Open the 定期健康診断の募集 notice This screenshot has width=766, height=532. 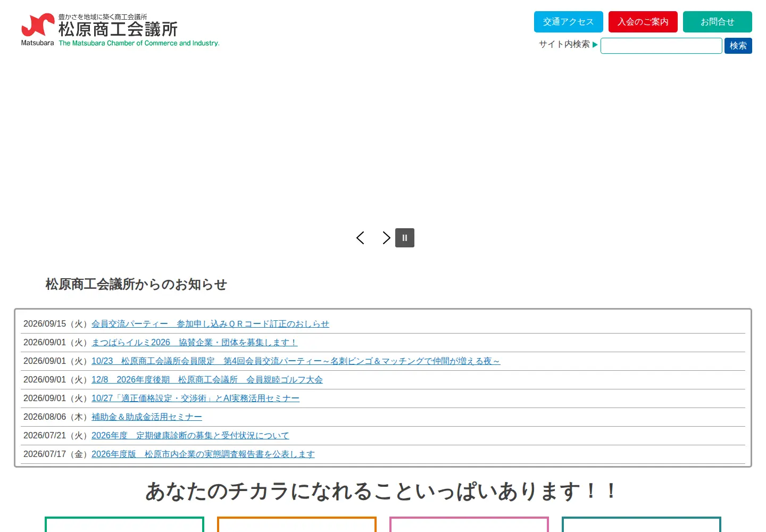190,436
